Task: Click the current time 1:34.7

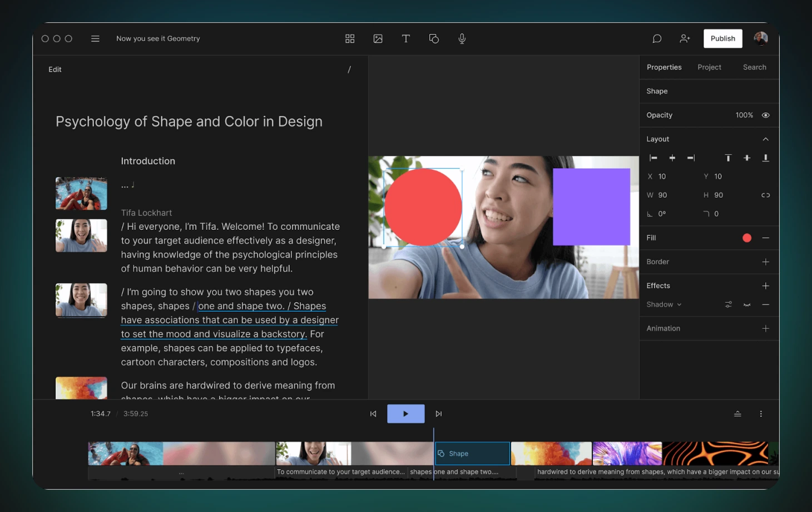Action: click(x=101, y=414)
